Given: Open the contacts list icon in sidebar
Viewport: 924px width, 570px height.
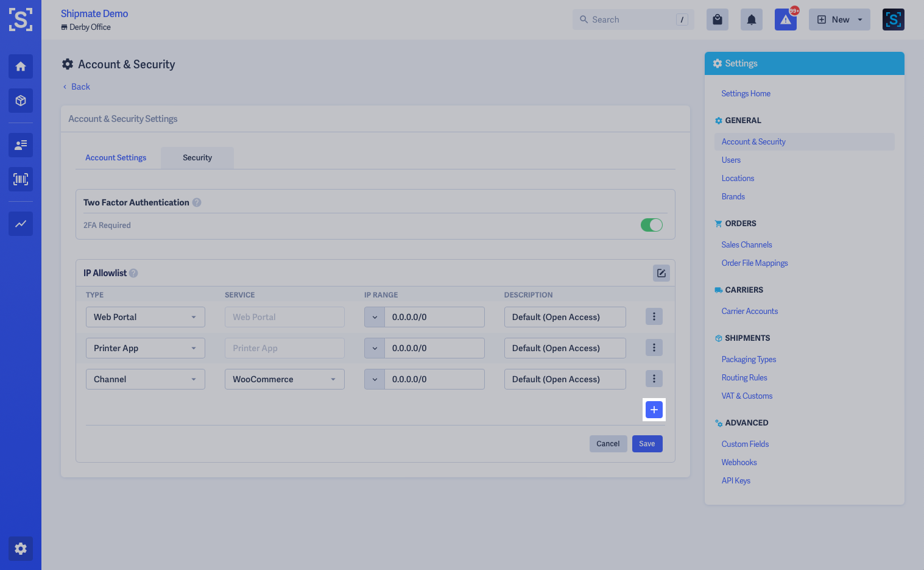Looking at the screenshot, I should click(21, 145).
